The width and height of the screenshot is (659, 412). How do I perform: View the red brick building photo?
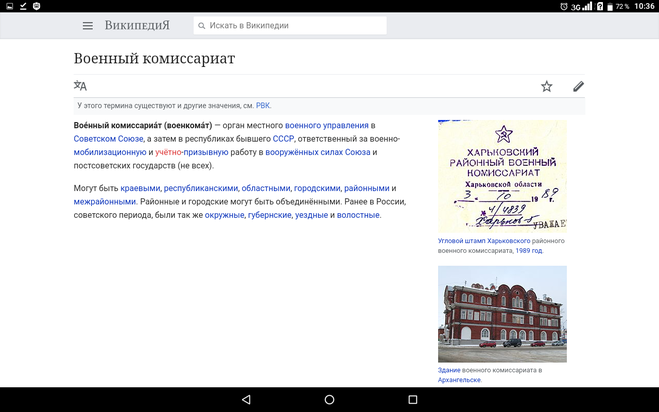pyautogui.click(x=502, y=314)
